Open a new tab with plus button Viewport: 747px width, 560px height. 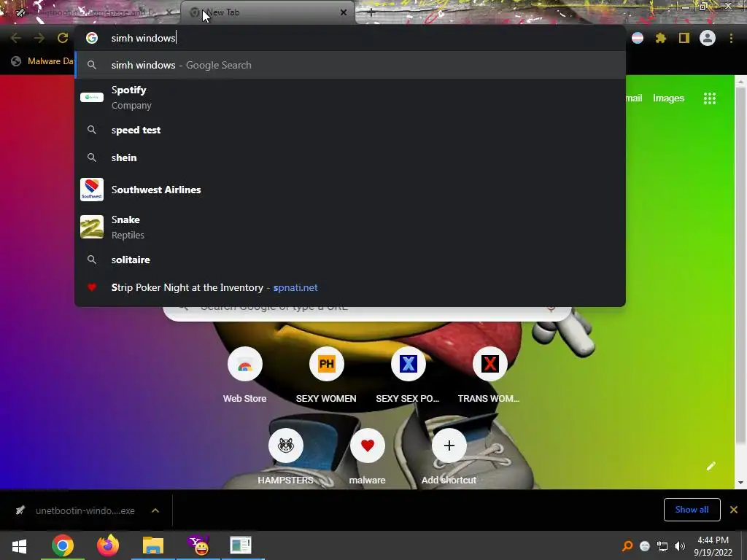371,12
